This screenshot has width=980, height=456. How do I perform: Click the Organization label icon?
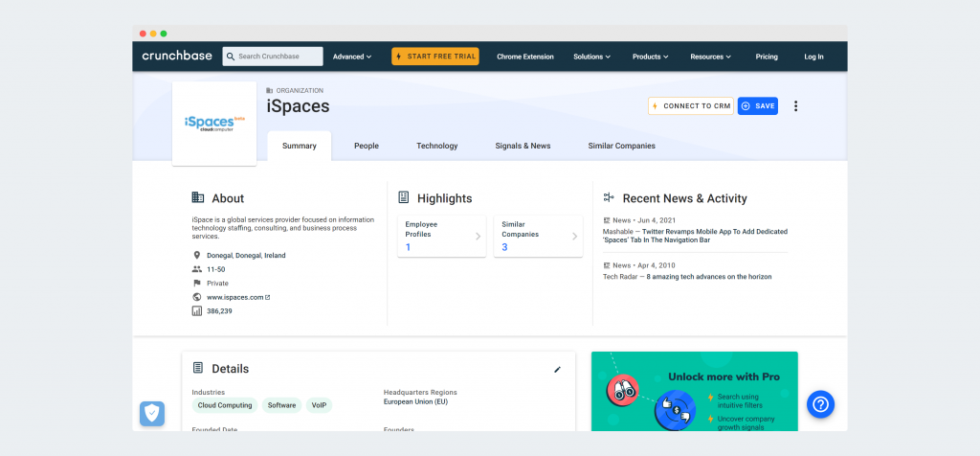click(x=269, y=91)
